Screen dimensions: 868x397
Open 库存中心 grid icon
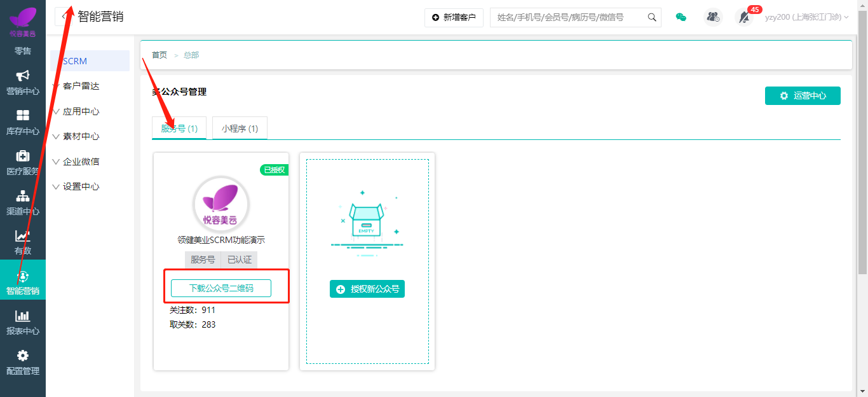[x=23, y=116]
